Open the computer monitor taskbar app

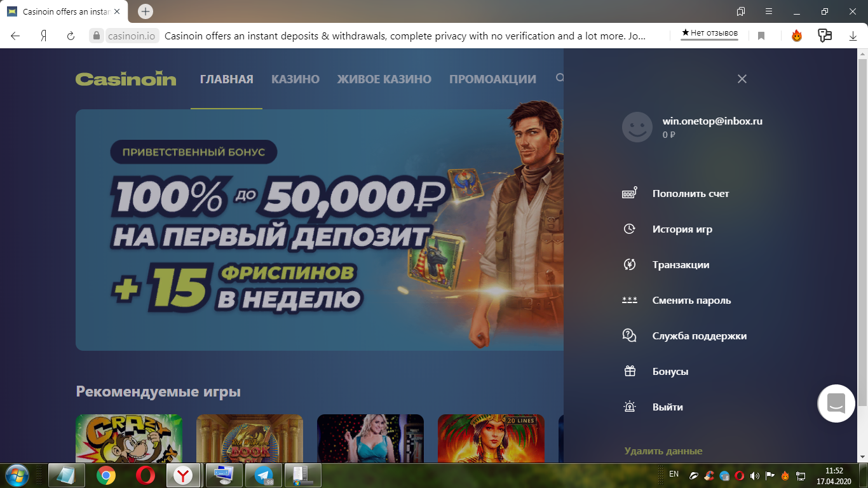[223, 475]
